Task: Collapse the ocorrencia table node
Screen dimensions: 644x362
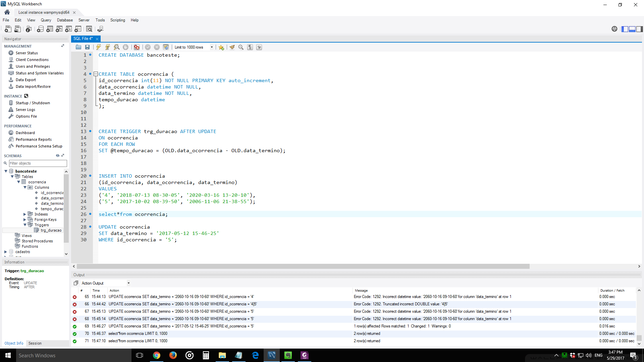Action: tap(19, 182)
